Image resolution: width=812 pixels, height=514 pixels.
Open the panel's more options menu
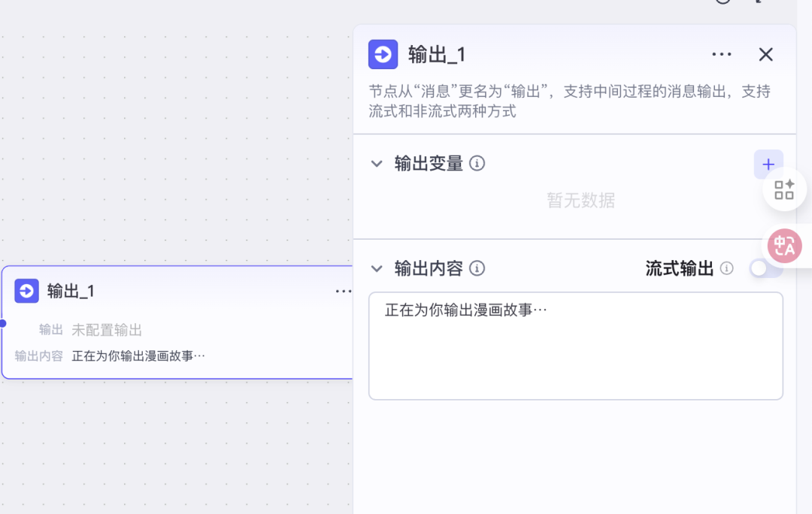(721, 54)
